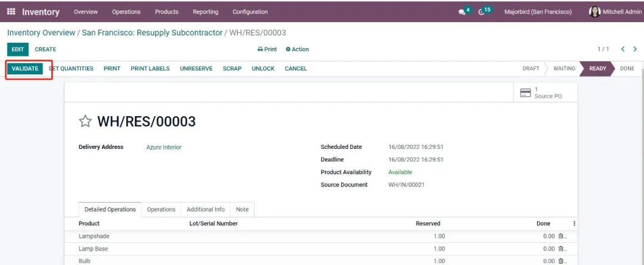Open the activities clock icon
The height and width of the screenshot is (265, 644).
pyautogui.click(x=482, y=12)
